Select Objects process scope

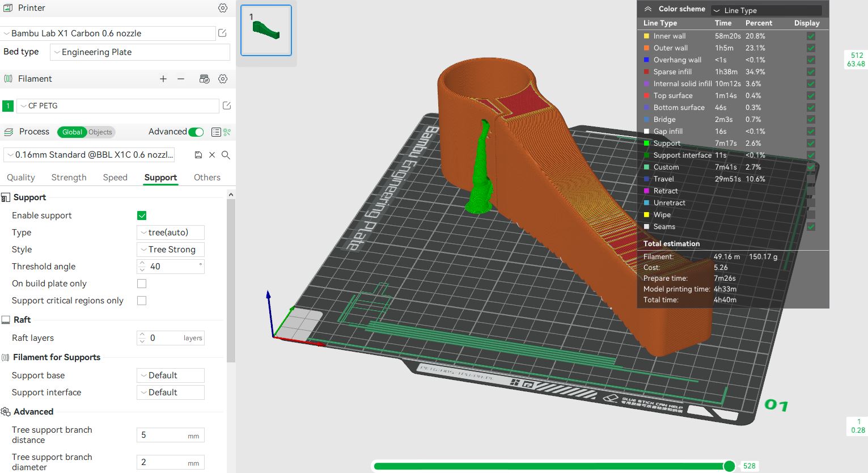pos(100,132)
